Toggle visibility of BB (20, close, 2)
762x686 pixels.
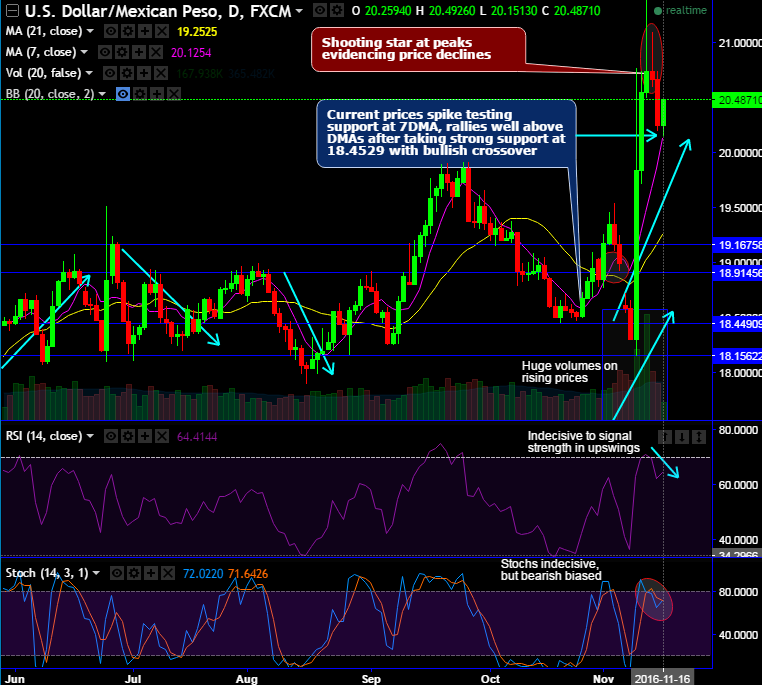[123, 93]
